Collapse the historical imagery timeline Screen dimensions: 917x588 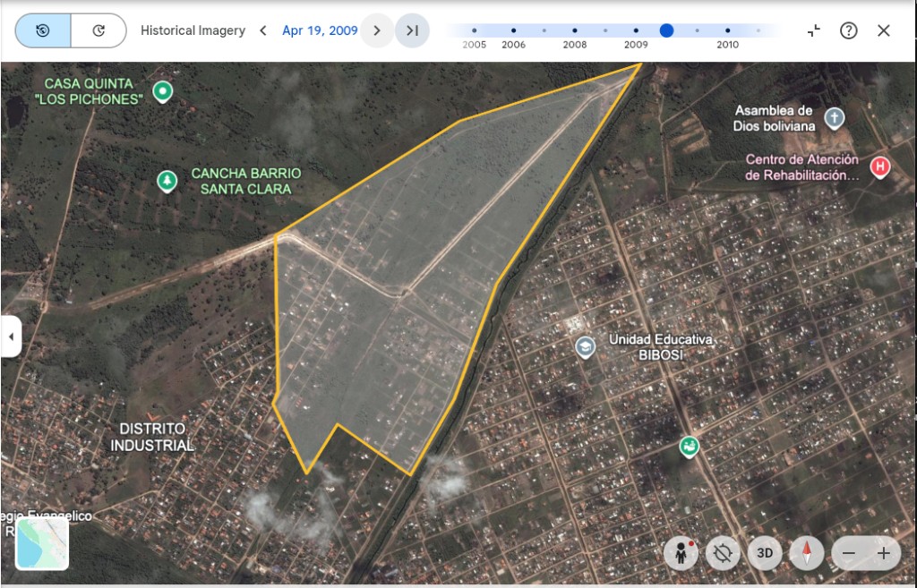(x=813, y=30)
